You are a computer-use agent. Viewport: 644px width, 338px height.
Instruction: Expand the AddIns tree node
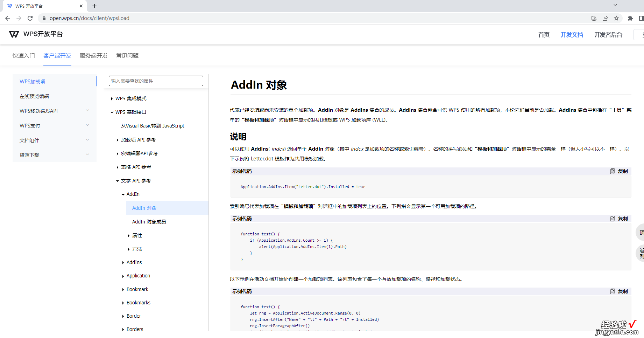[123, 263]
